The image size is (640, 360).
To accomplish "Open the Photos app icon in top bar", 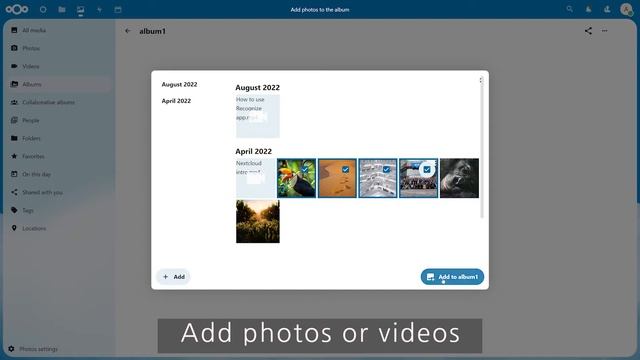I will [x=80, y=9].
